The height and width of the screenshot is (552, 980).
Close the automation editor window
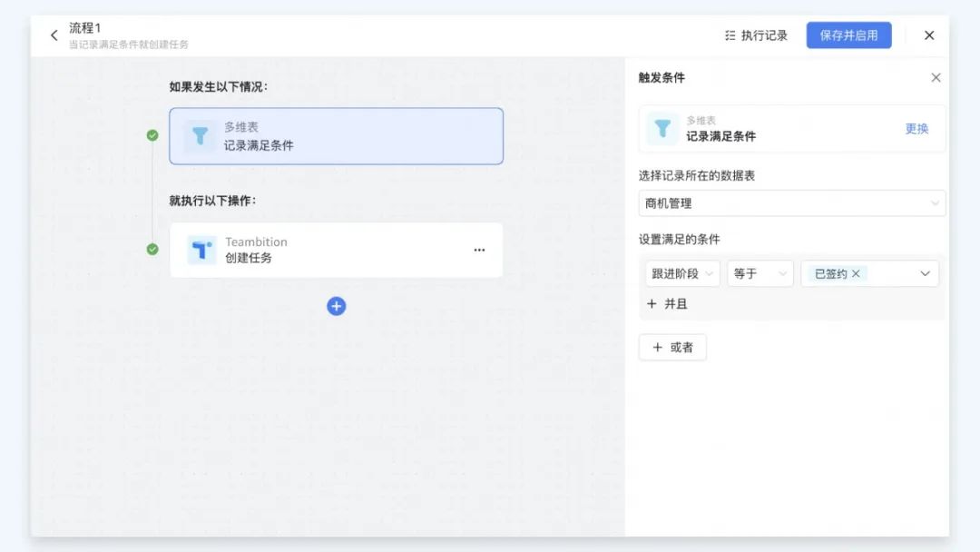928,35
